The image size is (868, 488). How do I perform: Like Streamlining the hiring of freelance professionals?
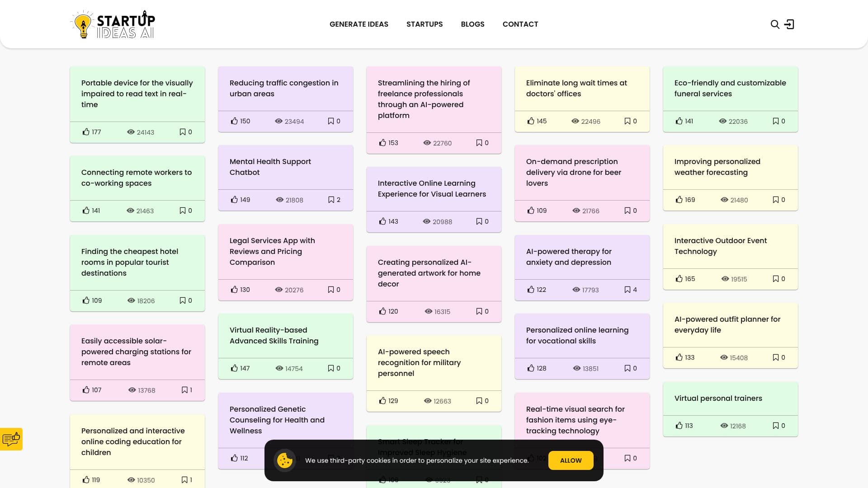382,143
